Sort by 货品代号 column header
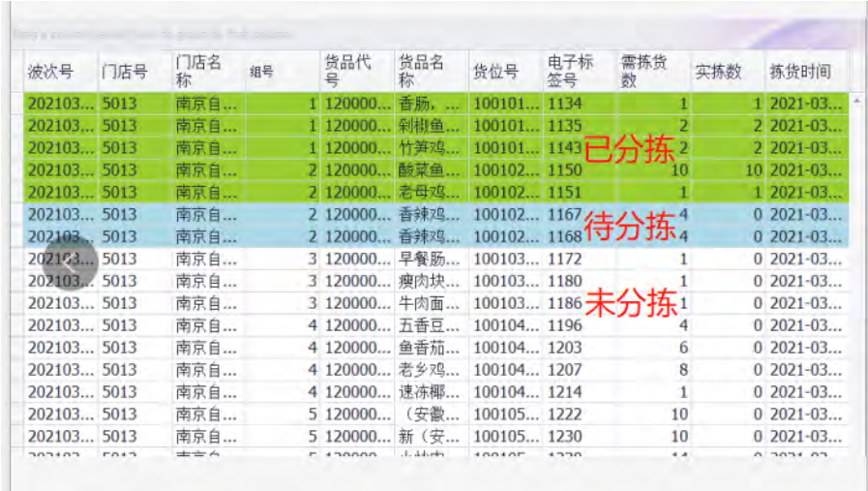The image size is (868, 491). click(x=356, y=71)
